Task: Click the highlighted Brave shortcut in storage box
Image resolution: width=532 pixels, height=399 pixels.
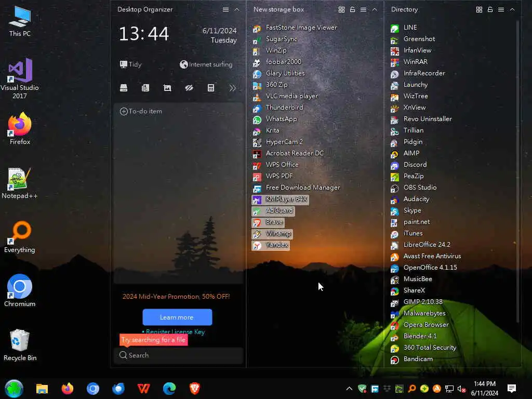Action: click(268, 222)
